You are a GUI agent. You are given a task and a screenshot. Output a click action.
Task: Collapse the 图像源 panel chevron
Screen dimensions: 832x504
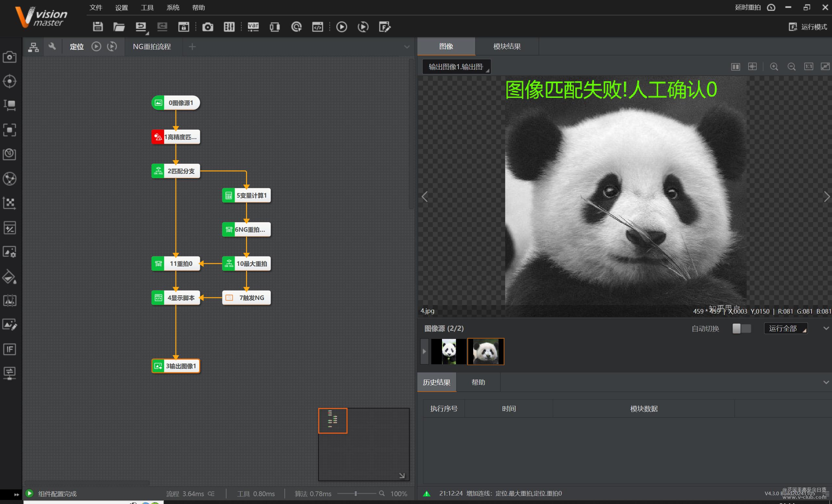[826, 328]
